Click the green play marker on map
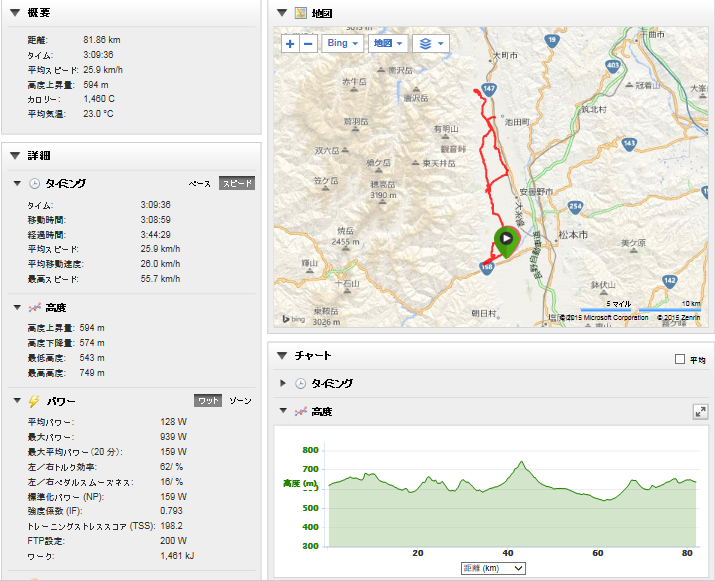The image size is (715, 581). pyautogui.click(x=506, y=241)
